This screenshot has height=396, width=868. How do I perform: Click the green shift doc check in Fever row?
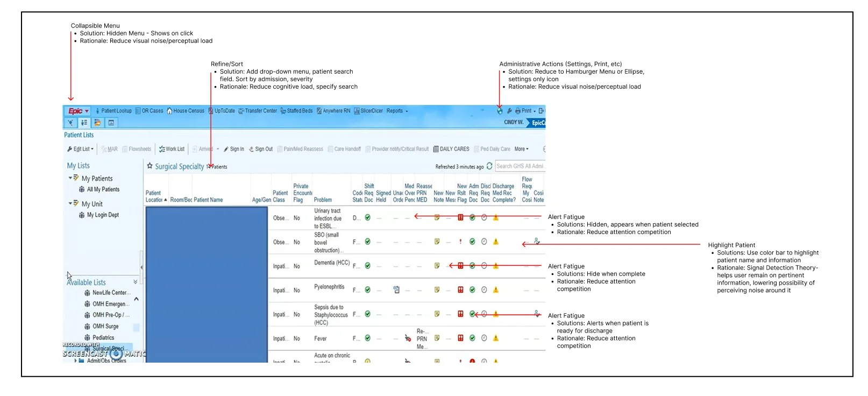(368, 338)
